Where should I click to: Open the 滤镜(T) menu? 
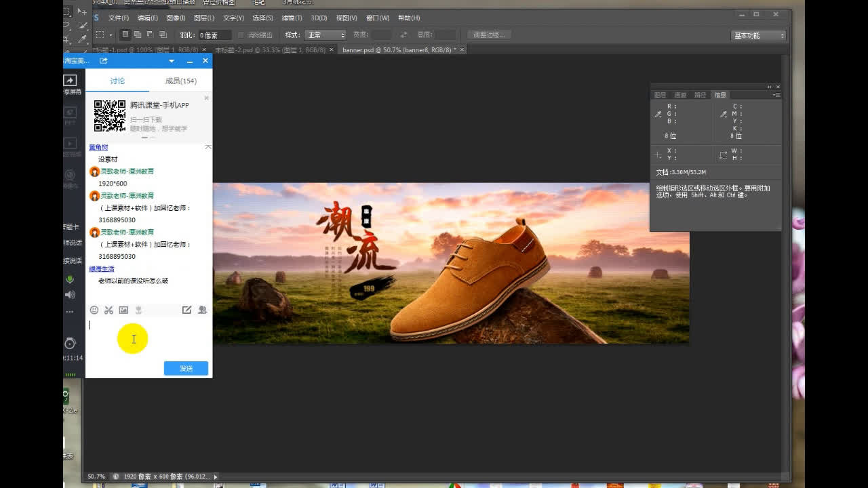tap(292, 18)
